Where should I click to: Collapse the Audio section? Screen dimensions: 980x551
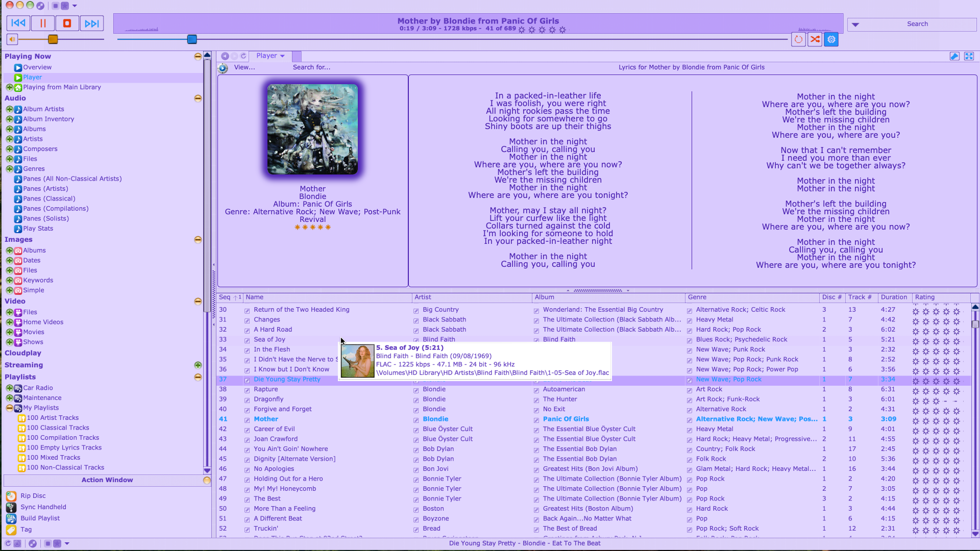click(198, 98)
